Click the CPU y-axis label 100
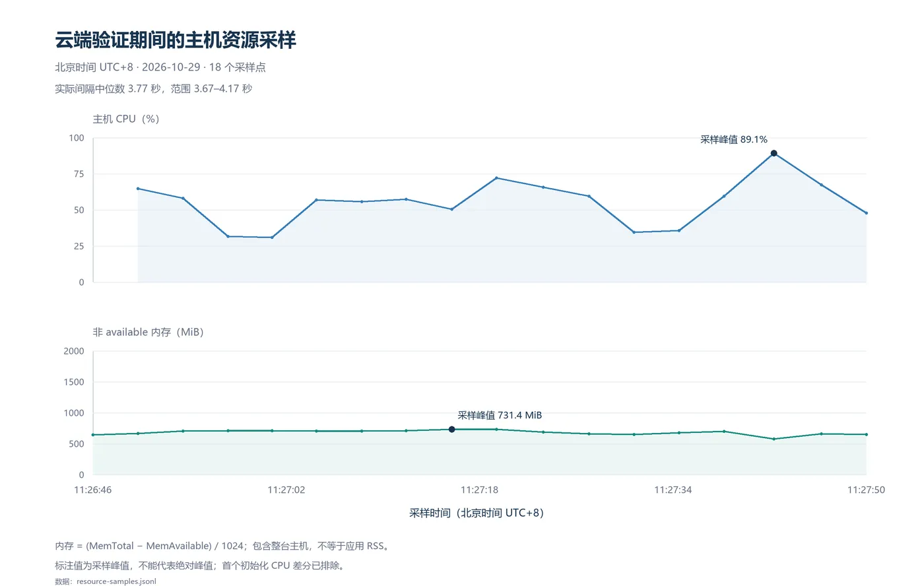 click(x=77, y=138)
